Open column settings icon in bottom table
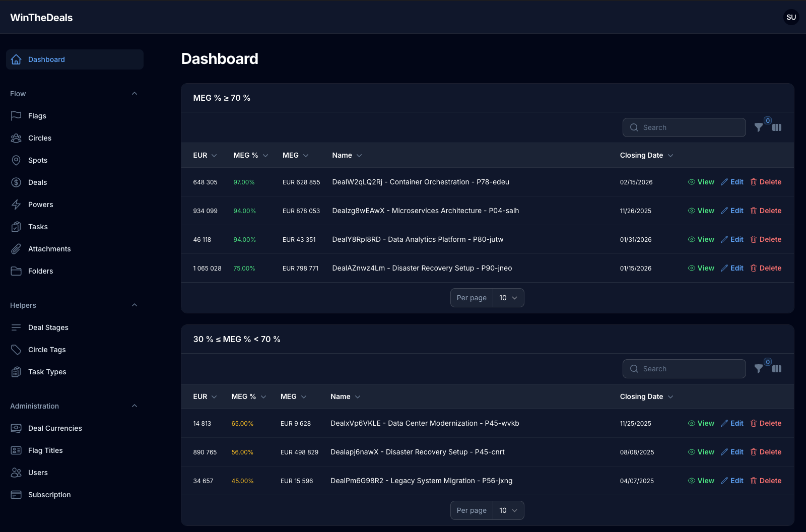806x532 pixels. point(777,369)
